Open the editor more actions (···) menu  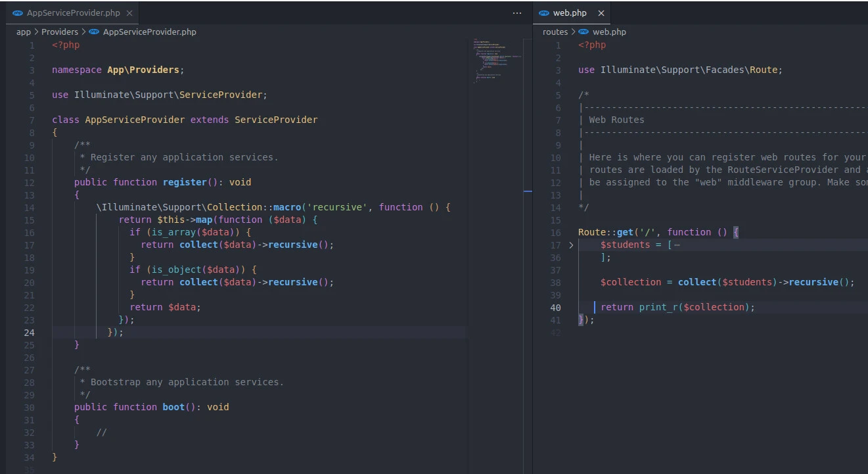pos(516,12)
